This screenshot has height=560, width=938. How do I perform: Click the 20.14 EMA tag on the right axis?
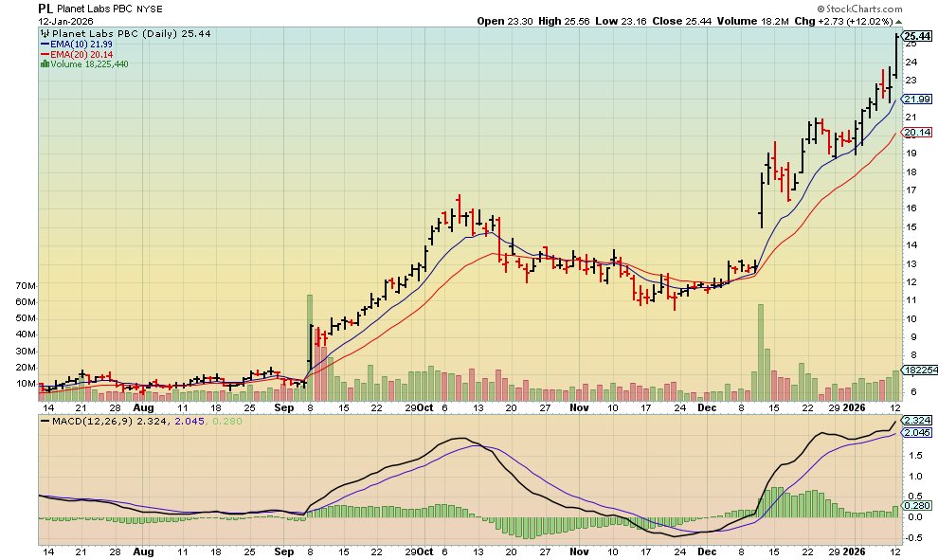[x=917, y=133]
